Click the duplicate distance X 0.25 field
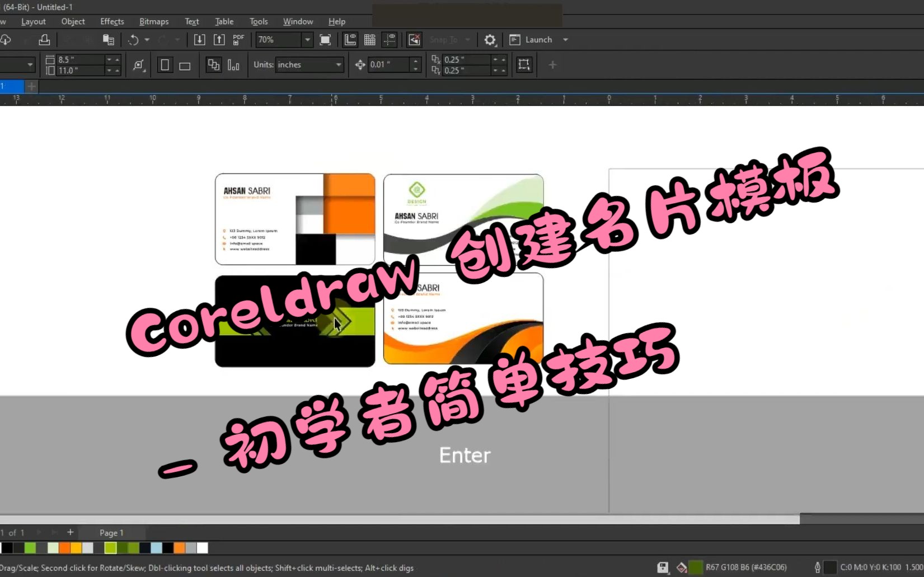 pyautogui.click(x=466, y=59)
